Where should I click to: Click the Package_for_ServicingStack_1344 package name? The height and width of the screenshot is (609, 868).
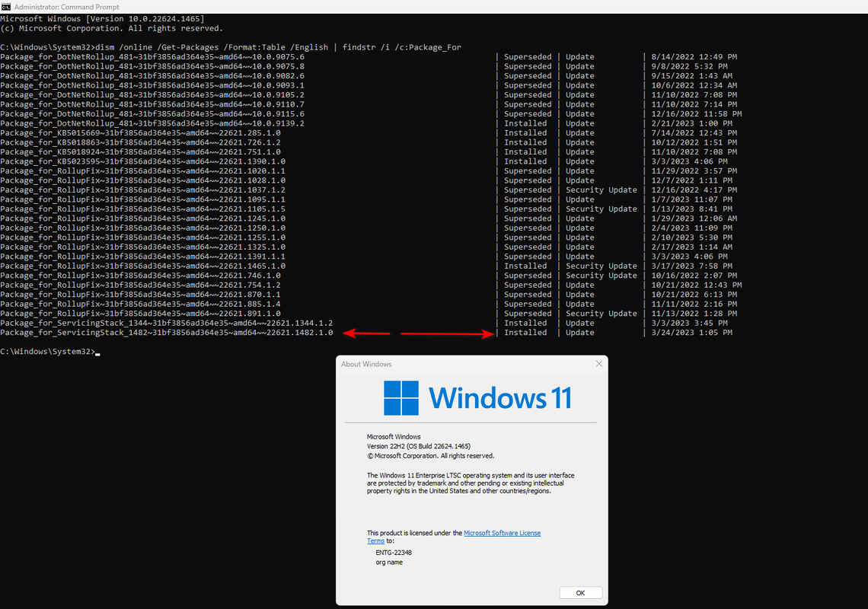(x=167, y=324)
